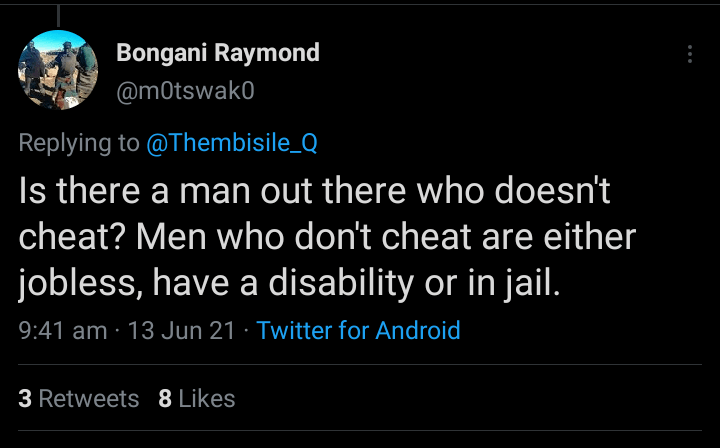The width and height of the screenshot is (720, 448).
Task: Click the tweet line 'cheat? Men who don't cheat'
Action: tap(327, 239)
